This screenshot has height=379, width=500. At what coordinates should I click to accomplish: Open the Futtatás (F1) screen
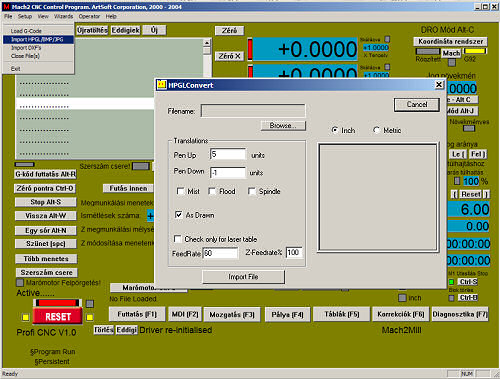[x=137, y=314]
